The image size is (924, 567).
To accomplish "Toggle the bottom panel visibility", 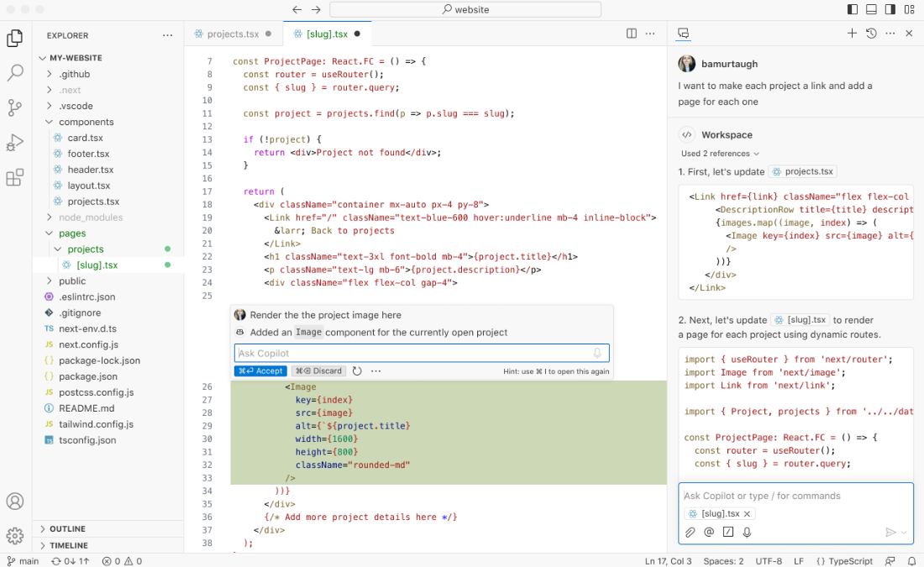I will (869, 8).
